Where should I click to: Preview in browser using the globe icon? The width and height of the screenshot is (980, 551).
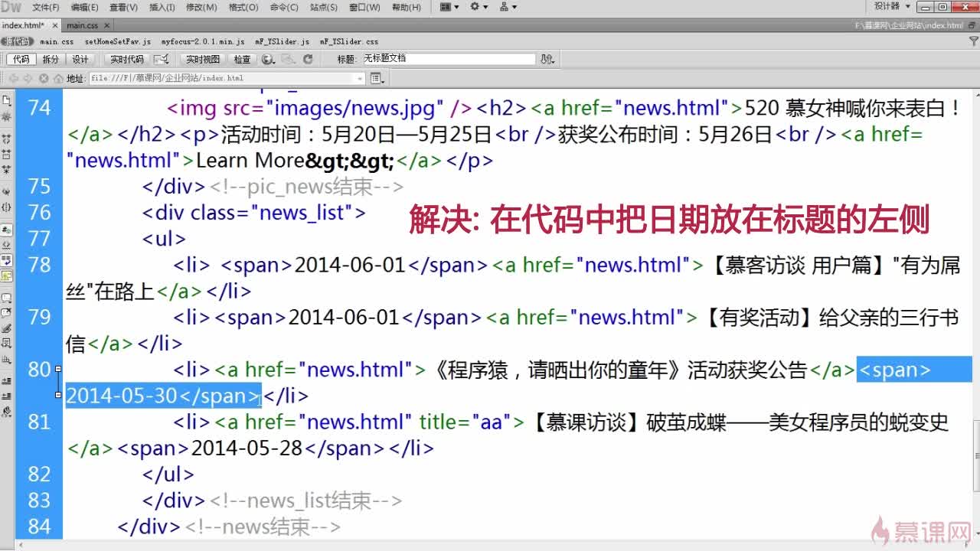268,59
